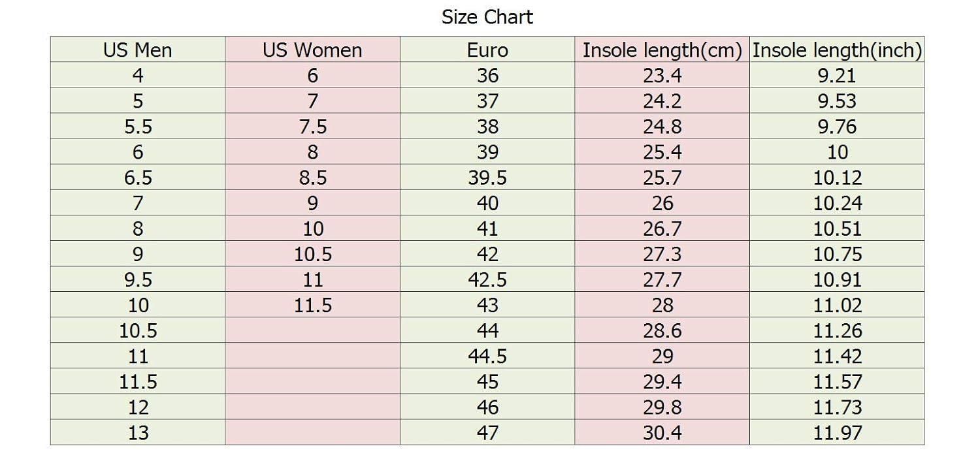Select US Men size 6.5 cell
Viewport: 980px width, 476px height.
click(x=137, y=178)
